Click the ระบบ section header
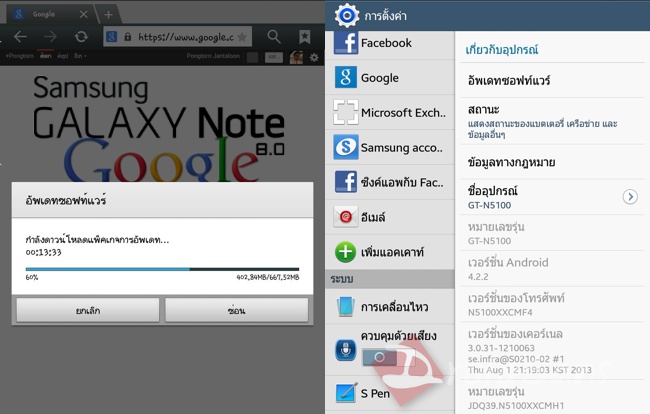The image size is (650, 414). (390, 279)
